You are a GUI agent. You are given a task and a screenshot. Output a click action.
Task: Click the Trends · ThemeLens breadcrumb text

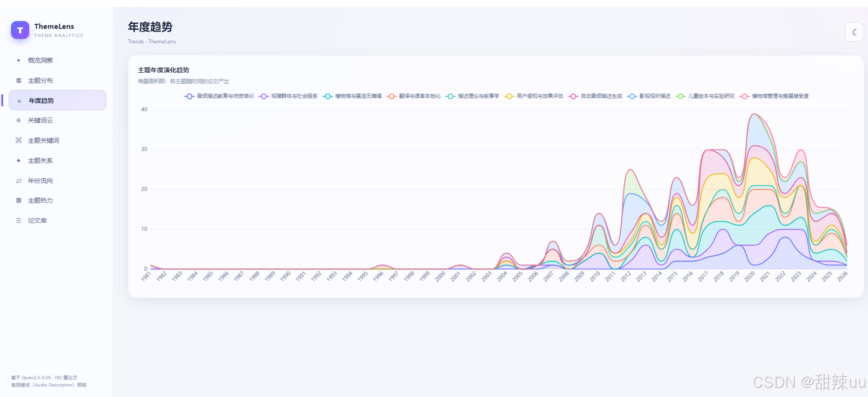pos(152,42)
